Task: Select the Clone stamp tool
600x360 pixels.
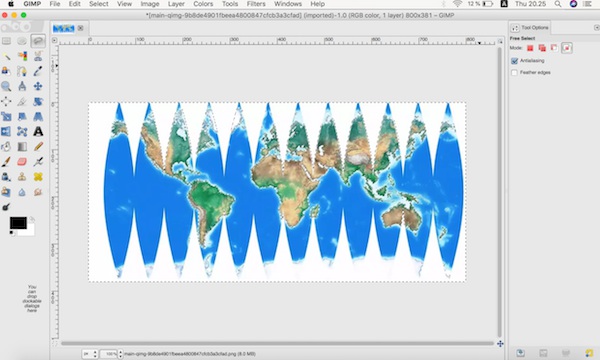Action: 22,177
